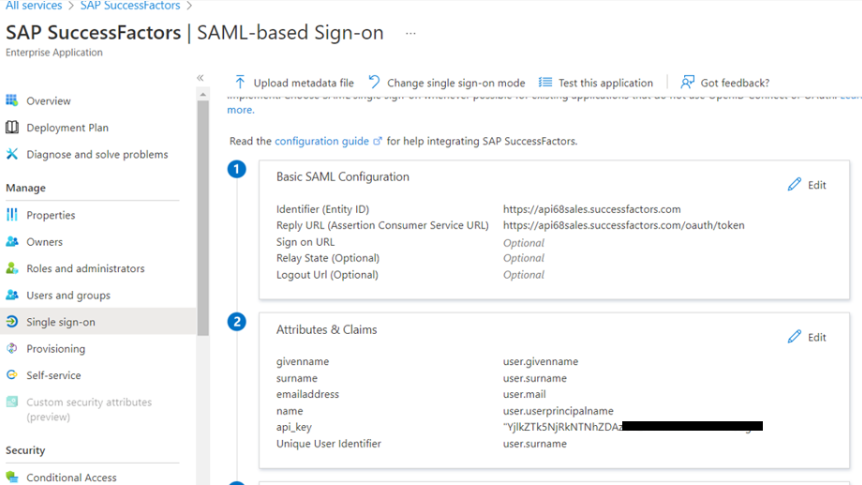
Task: Open Conditional Access under Security
Action: (71, 477)
